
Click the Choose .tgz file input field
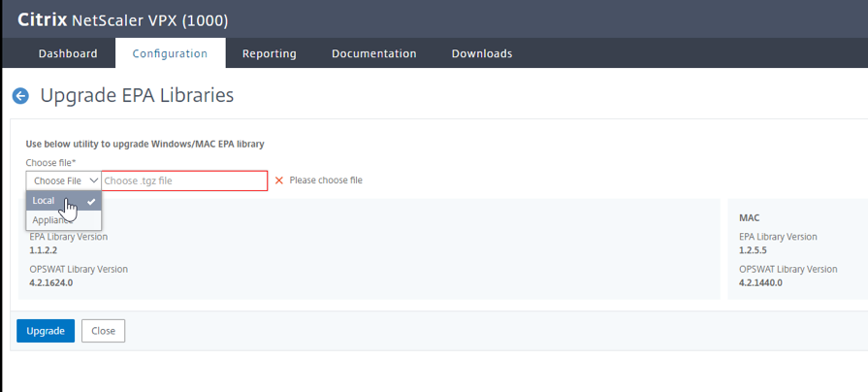[x=184, y=180]
